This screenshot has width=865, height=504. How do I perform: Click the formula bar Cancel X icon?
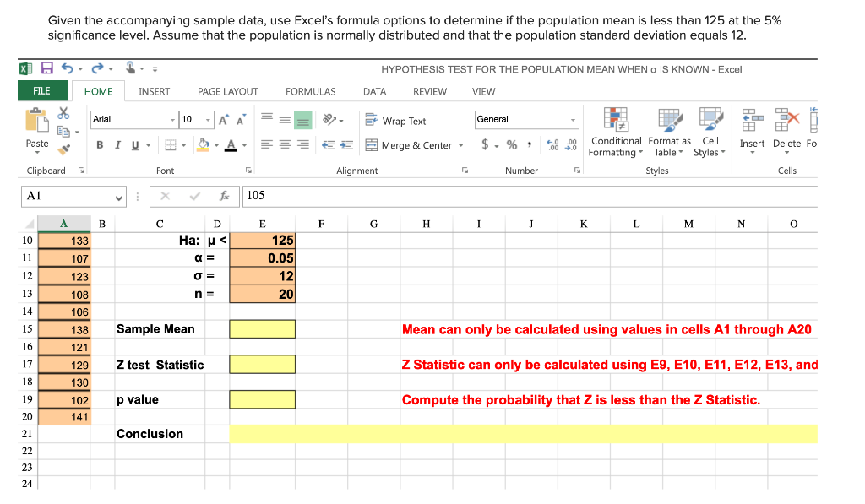point(165,196)
